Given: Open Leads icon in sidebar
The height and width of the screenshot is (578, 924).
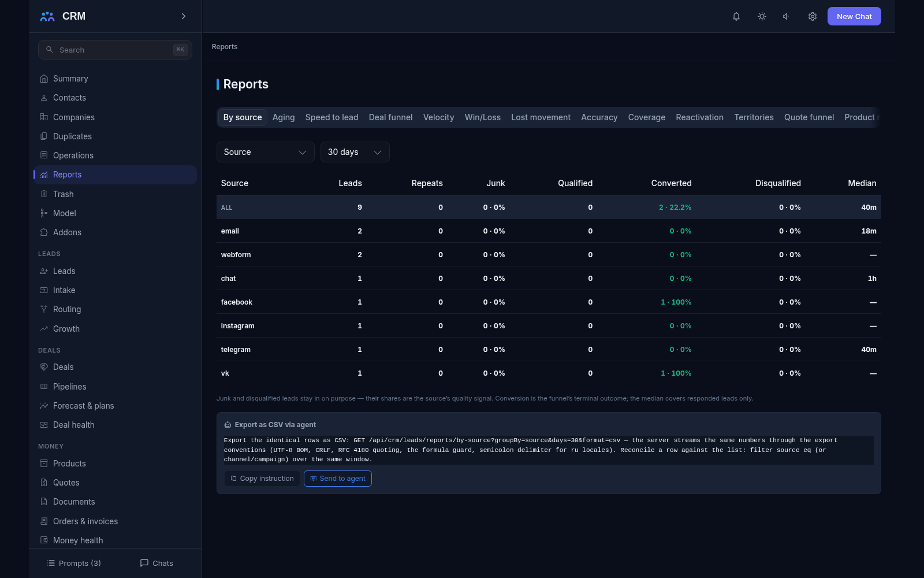Looking at the screenshot, I should [x=44, y=271].
